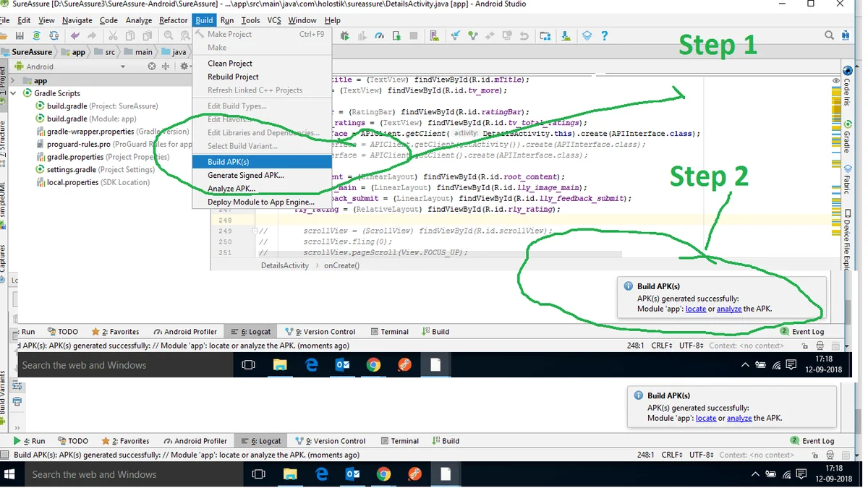
Task: Open Microsoft Edge from the lower taskbar
Action: 322,474
